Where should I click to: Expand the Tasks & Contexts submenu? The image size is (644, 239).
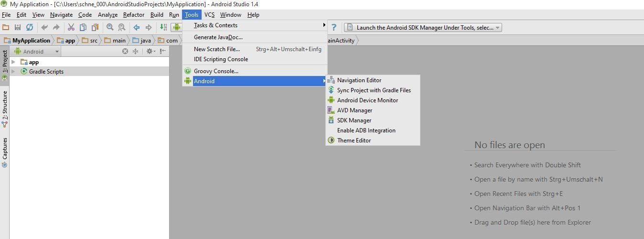[255, 25]
